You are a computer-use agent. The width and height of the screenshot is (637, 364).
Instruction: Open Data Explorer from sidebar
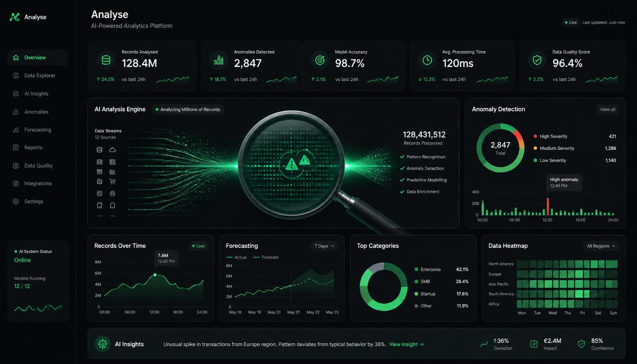pos(37,75)
